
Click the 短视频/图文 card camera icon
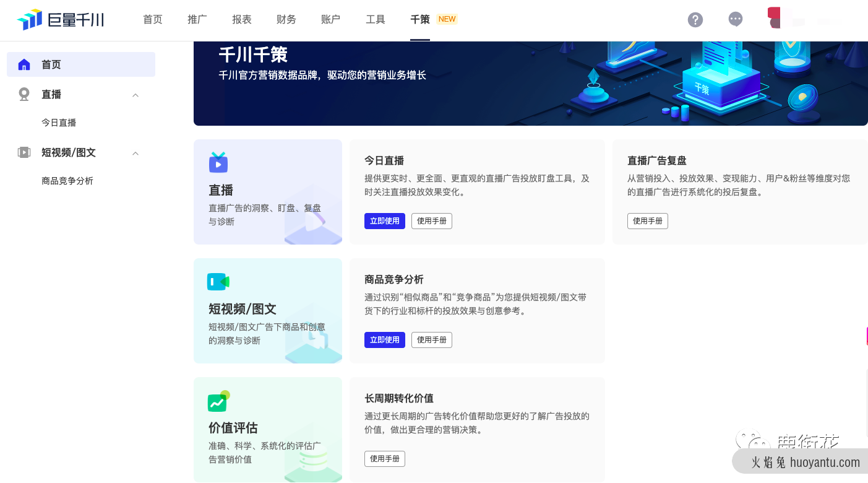218,282
